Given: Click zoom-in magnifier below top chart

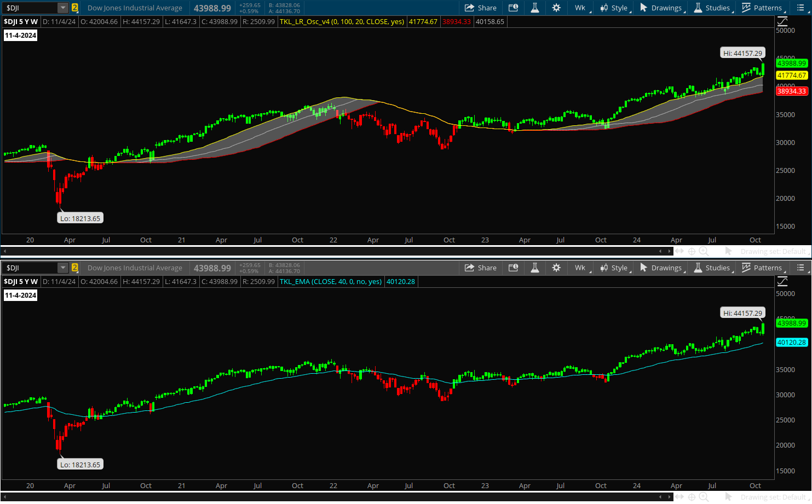Looking at the screenshot, I should 704,251.
